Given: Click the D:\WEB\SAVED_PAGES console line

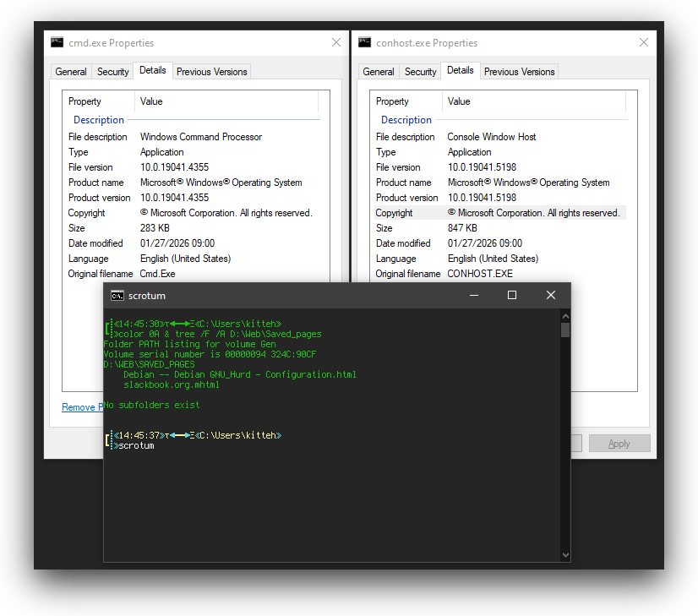Looking at the screenshot, I should point(149,364).
